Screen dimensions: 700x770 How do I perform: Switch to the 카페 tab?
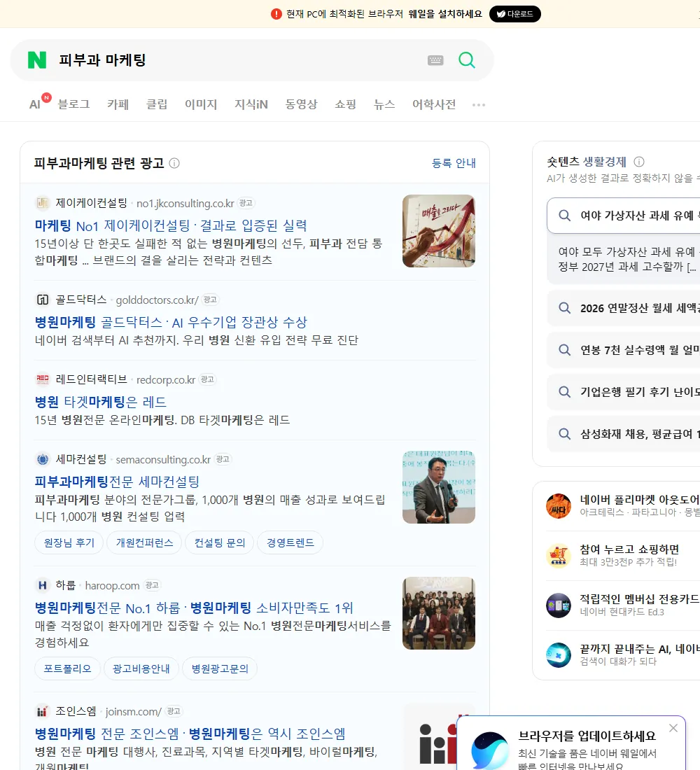click(x=118, y=104)
